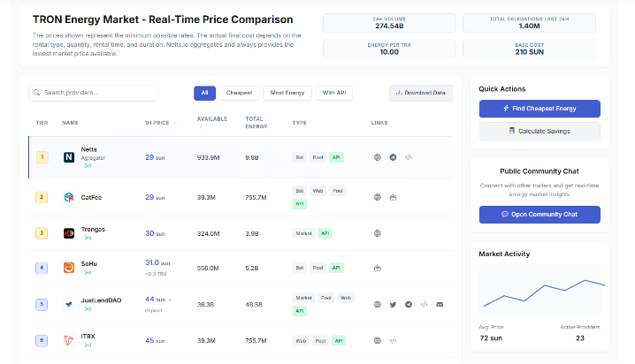Click the Trongas website globe icon
The width and height of the screenshot is (635, 364).
point(378,233)
